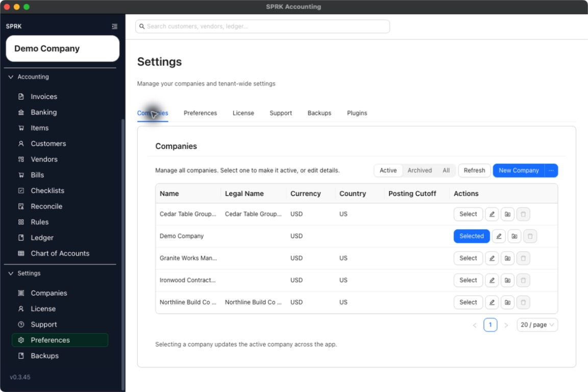588x392 pixels.
Task: Select the Cedar Table Group company
Action: click(x=468, y=214)
